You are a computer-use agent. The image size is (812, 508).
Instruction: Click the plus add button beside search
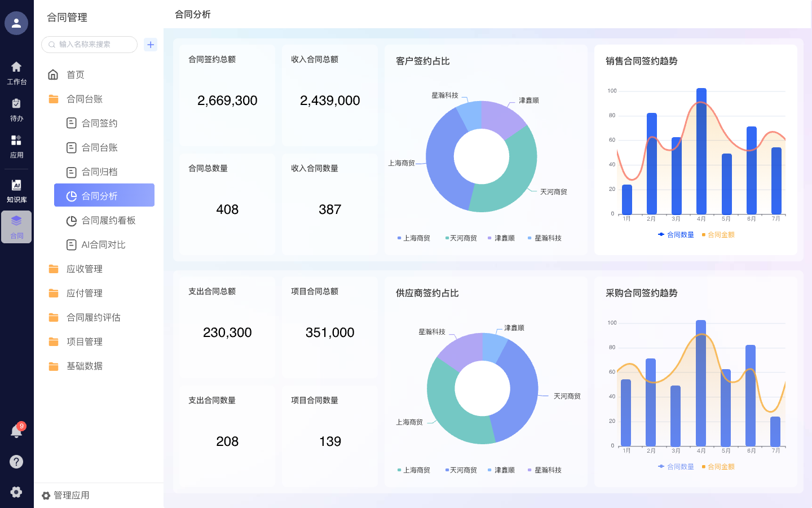point(151,45)
